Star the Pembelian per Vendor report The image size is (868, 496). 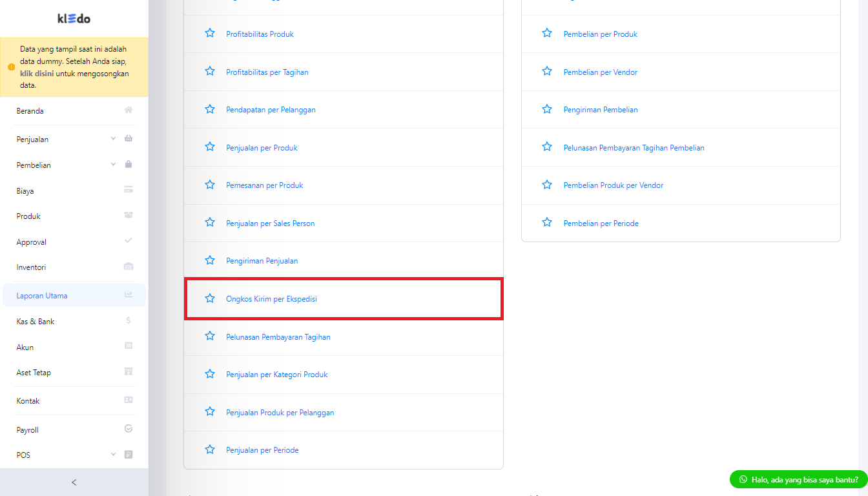(547, 71)
